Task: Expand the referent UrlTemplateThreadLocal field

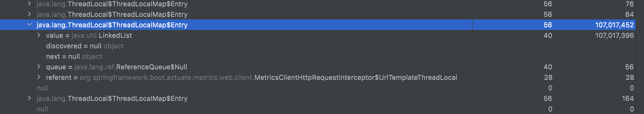Action: tap(39, 77)
